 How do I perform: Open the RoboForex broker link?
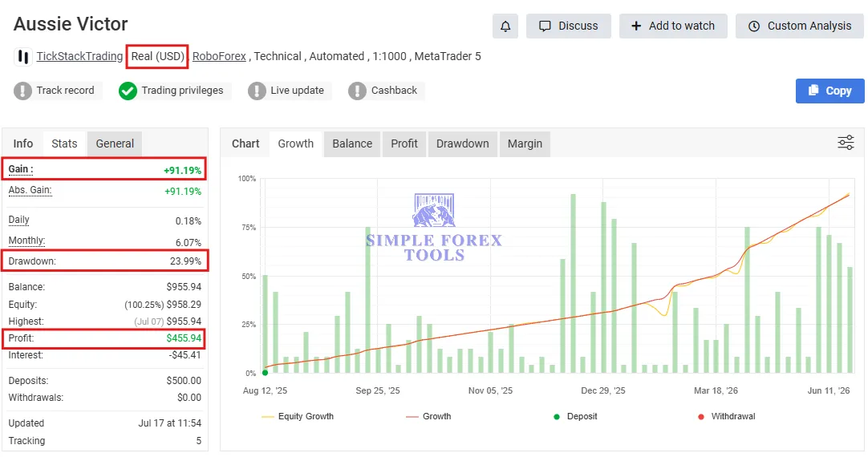(x=219, y=56)
